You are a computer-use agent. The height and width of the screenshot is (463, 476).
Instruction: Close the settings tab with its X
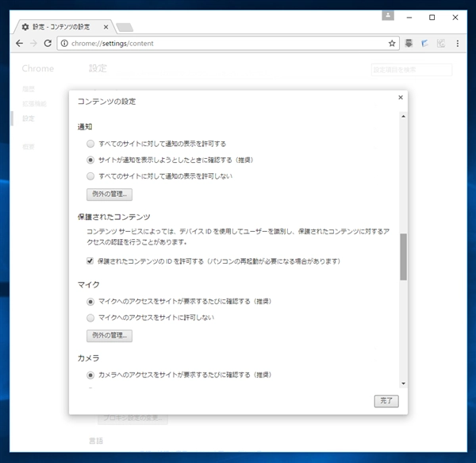pyautogui.click(x=106, y=27)
